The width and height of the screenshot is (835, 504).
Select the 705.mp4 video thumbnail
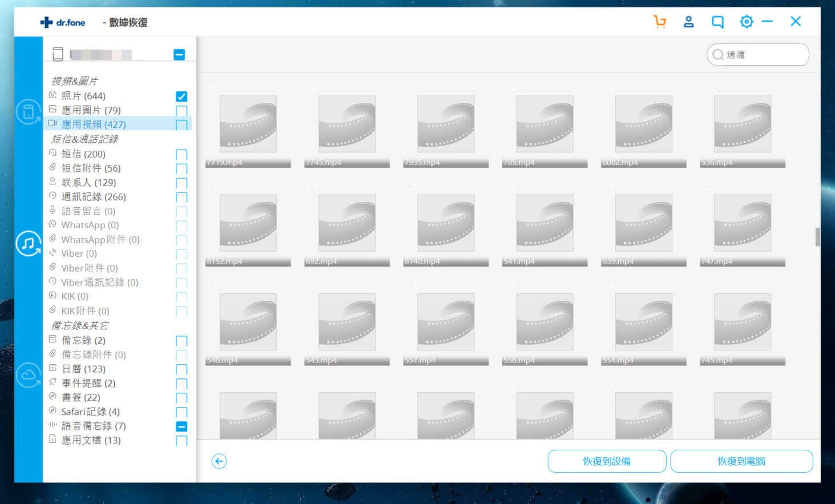coord(544,124)
